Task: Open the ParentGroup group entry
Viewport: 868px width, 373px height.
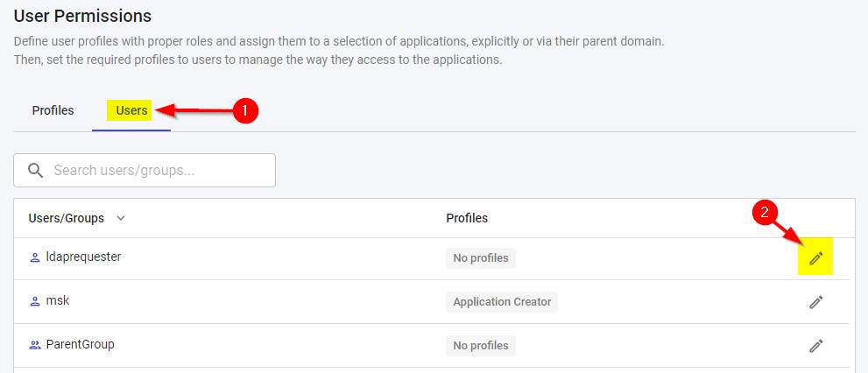Action: pos(80,344)
